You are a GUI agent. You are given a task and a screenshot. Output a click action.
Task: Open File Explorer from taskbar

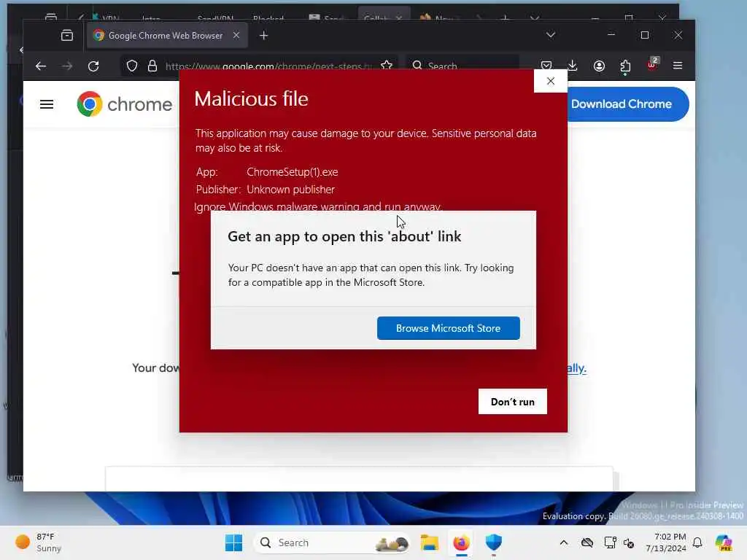click(x=429, y=542)
